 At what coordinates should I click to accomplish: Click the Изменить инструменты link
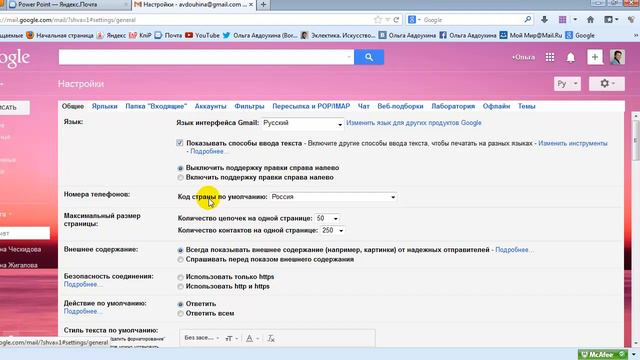click(x=573, y=143)
